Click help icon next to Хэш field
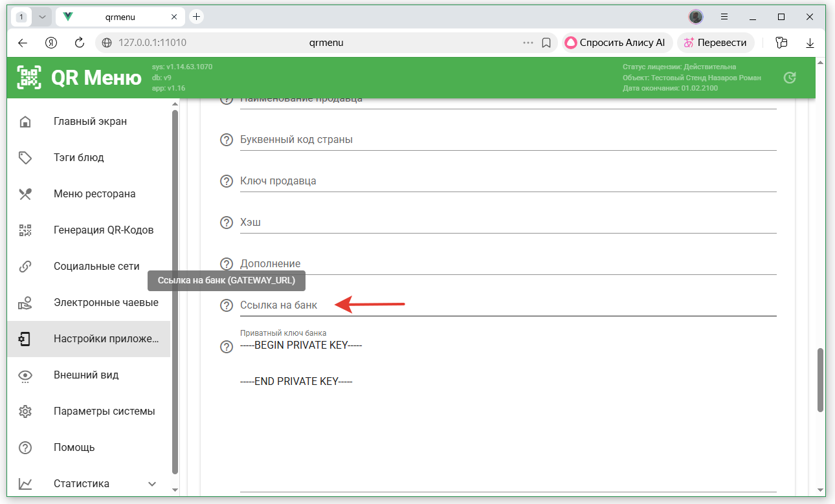The height and width of the screenshot is (504, 835). click(x=227, y=223)
